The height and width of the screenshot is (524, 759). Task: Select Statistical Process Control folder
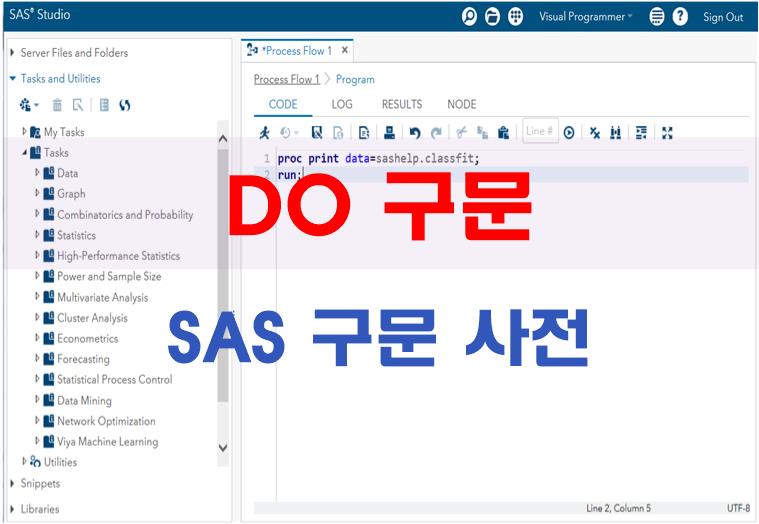(x=115, y=379)
